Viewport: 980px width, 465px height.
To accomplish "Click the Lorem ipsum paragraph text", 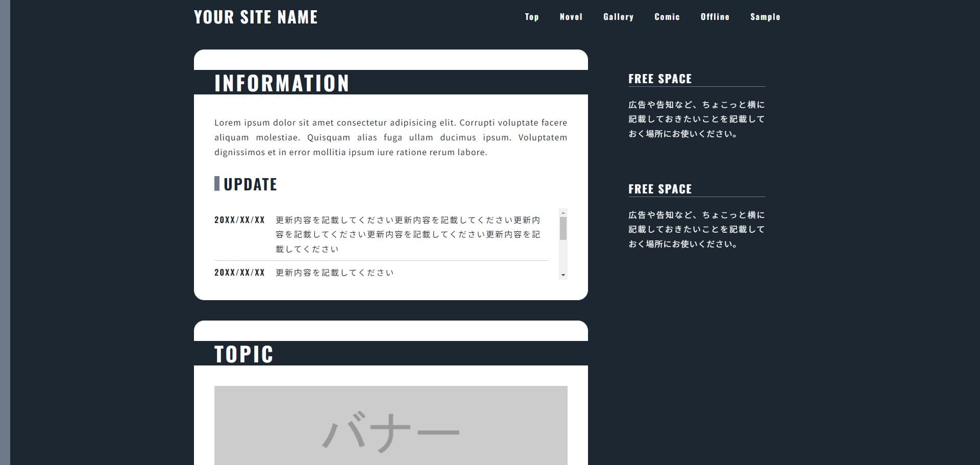I will 390,137.
